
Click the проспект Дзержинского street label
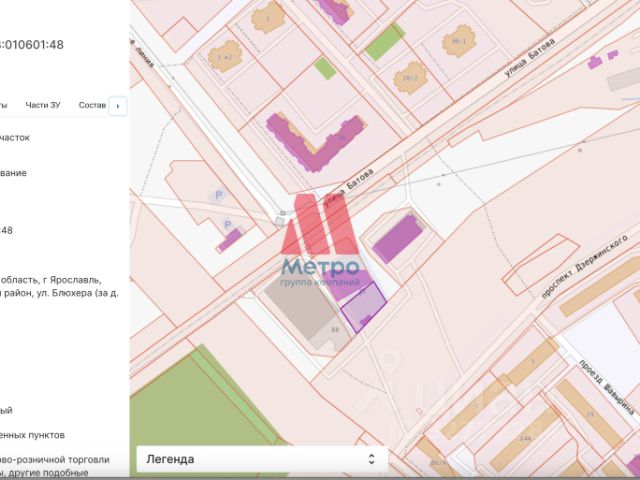point(584,266)
